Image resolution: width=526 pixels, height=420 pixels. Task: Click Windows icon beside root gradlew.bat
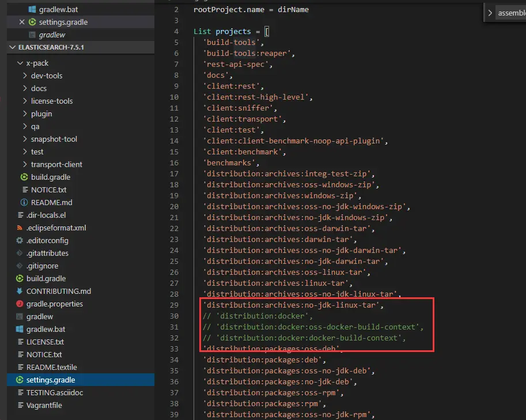coord(20,329)
